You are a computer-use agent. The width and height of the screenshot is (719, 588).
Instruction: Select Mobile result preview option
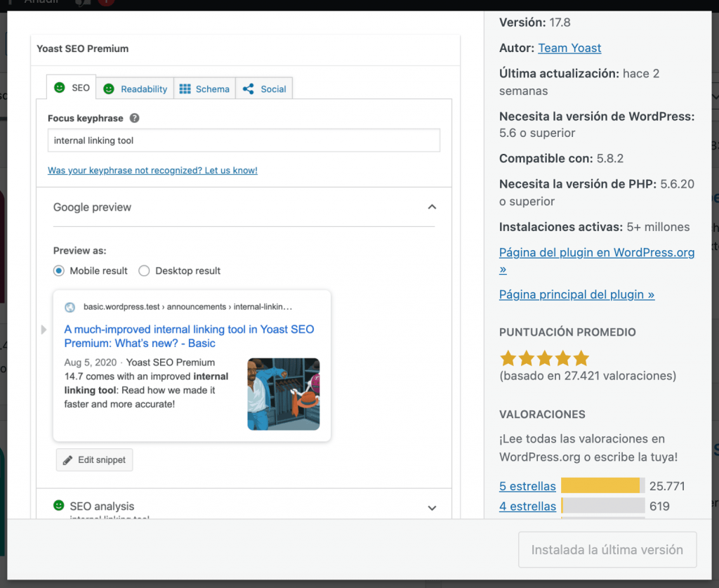[59, 270]
